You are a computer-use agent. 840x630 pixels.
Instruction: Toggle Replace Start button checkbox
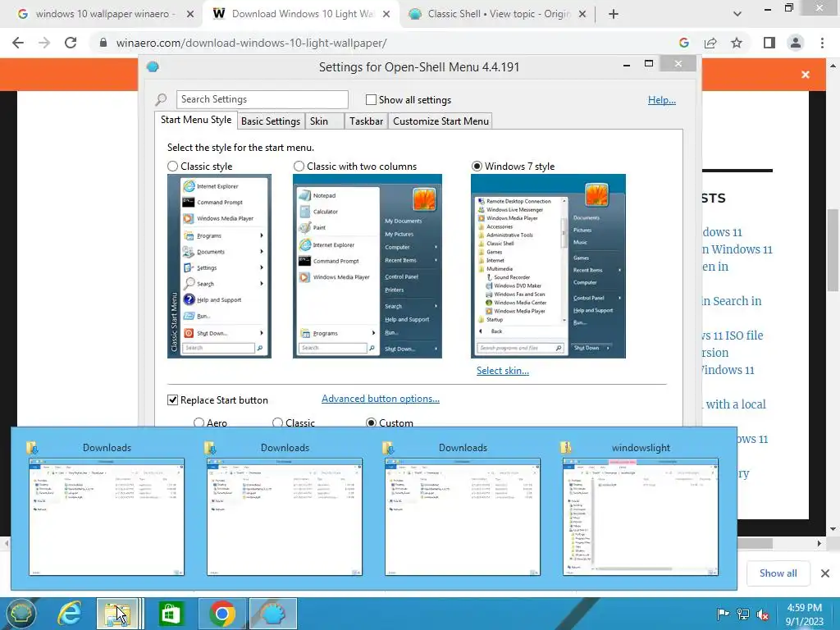pos(172,400)
